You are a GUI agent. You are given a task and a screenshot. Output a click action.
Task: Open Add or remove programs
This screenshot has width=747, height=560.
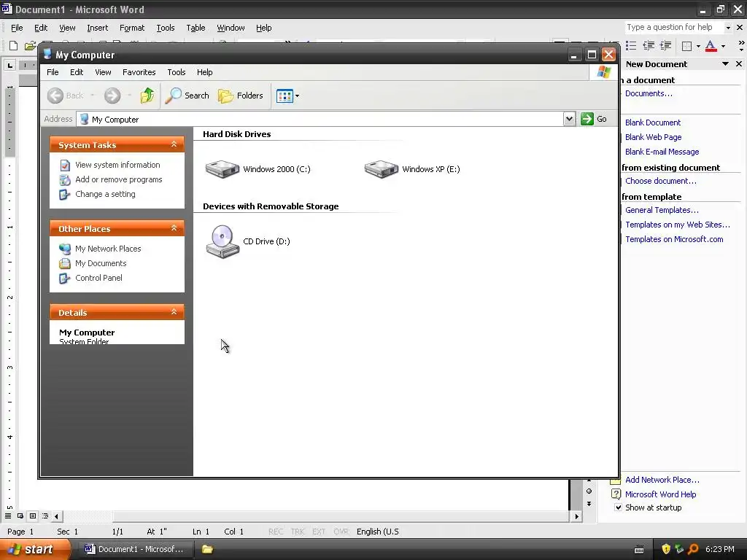click(x=119, y=179)
